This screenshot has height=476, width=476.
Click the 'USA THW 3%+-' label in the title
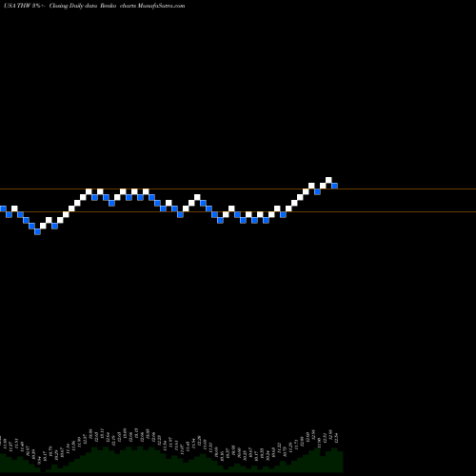[25, 6]
